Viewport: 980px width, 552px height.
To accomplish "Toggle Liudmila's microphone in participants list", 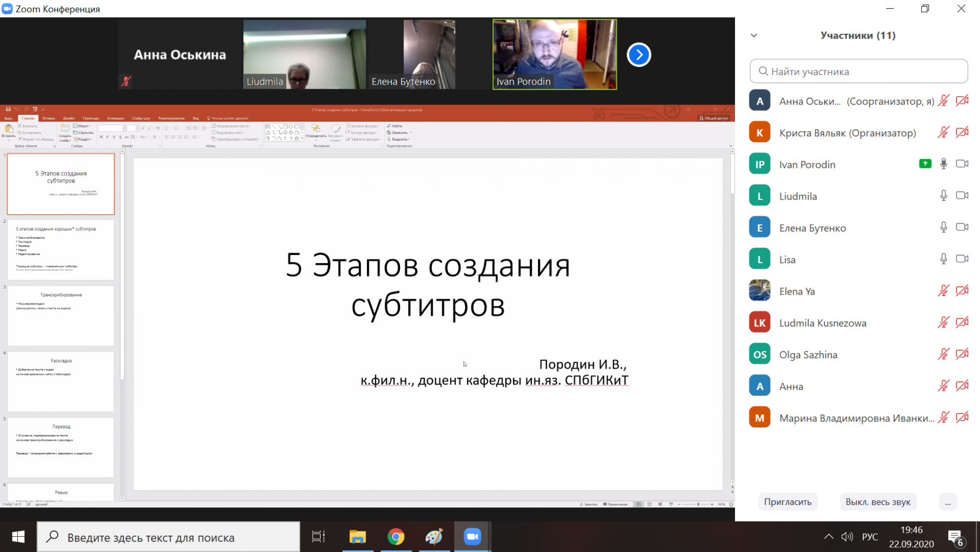I will (944, 196).
